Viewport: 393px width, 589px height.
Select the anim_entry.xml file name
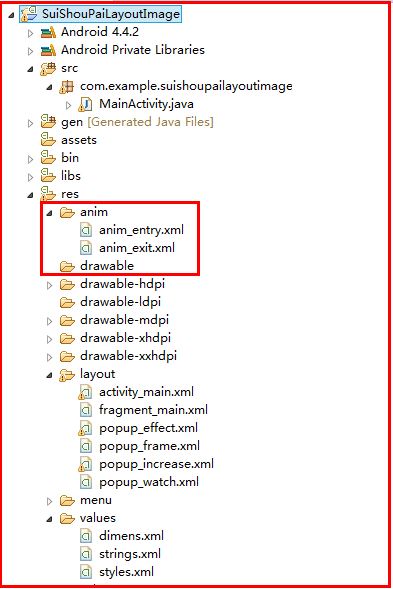click(x=141, y=230)
